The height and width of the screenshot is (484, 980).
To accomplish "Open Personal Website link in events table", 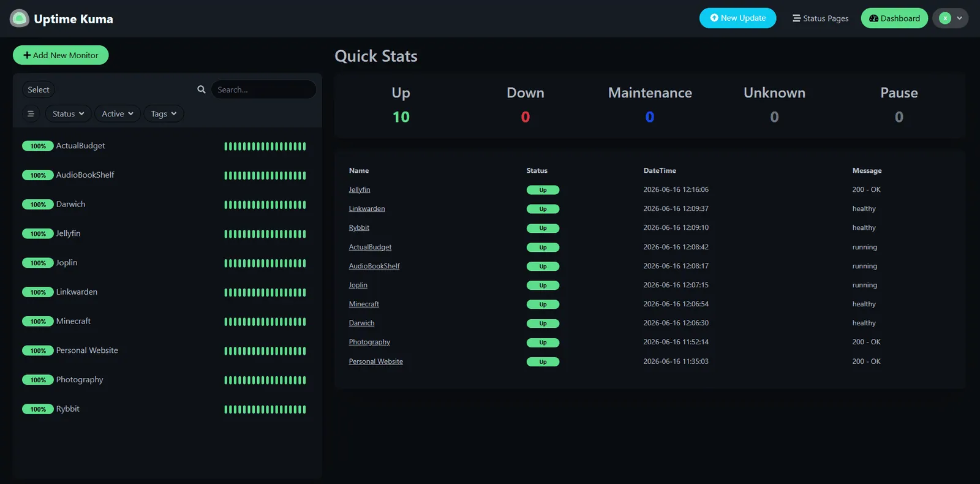I will [376, 361].
